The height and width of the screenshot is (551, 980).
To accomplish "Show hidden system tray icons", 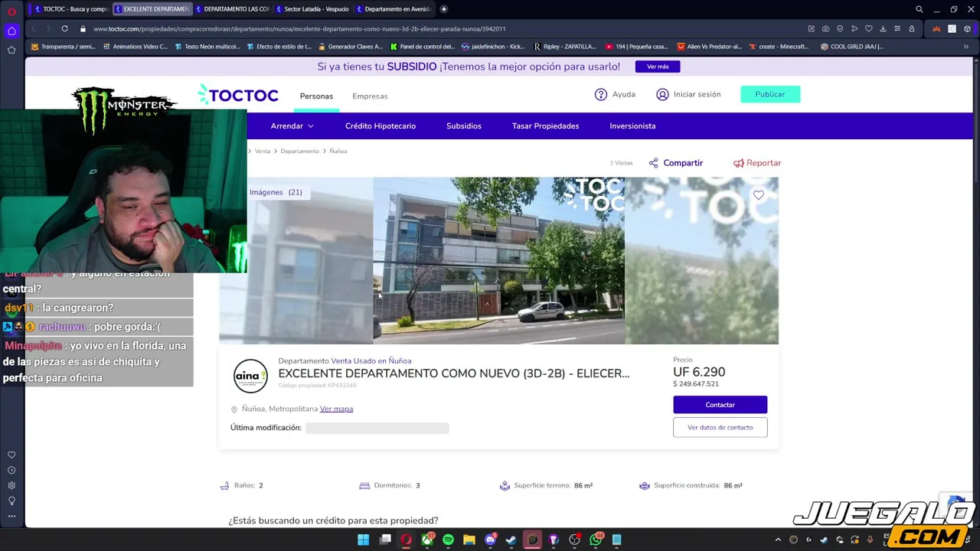I will pos(778,540).
